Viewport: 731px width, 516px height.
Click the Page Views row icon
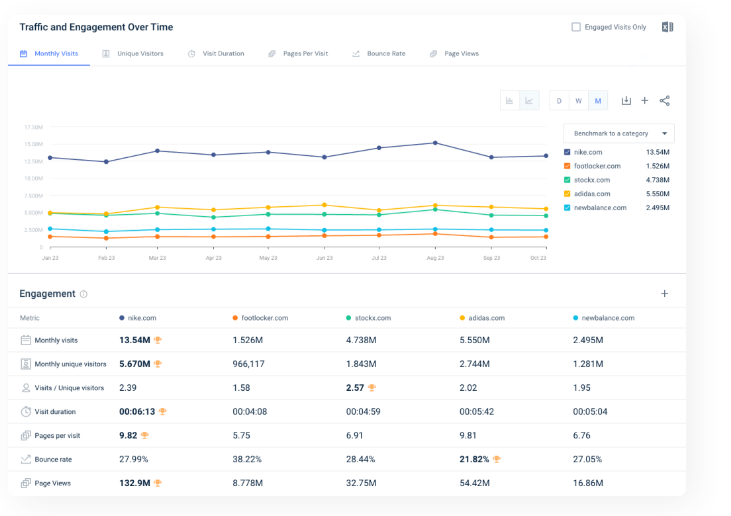click(x=26, y=483)
